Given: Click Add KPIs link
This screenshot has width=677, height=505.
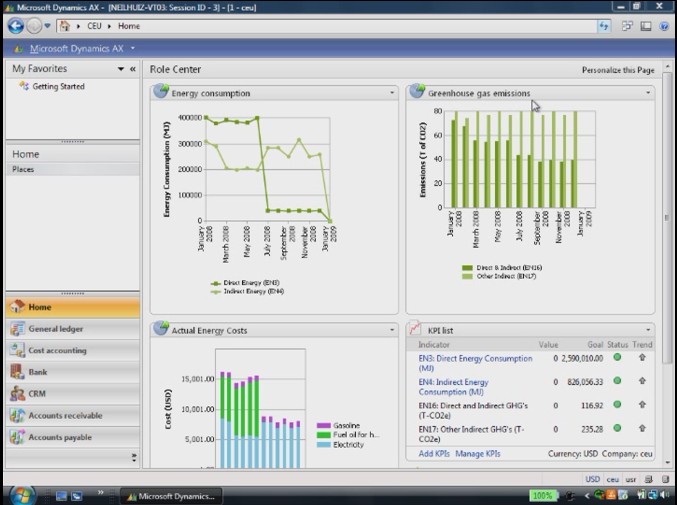Looking at the screenshot, I should [x=434, y=454].
